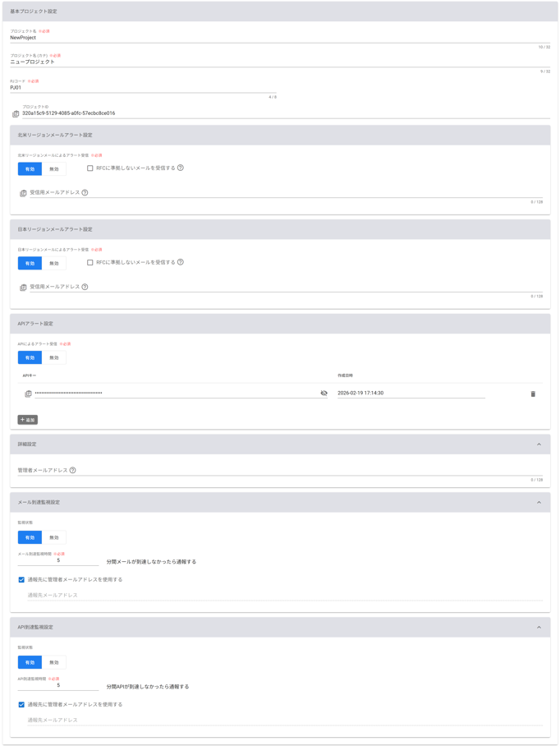This screenshot has height=746, width=560.
Task: Show help for 管理者メールアドレス
Action: (x=73, y=470)
